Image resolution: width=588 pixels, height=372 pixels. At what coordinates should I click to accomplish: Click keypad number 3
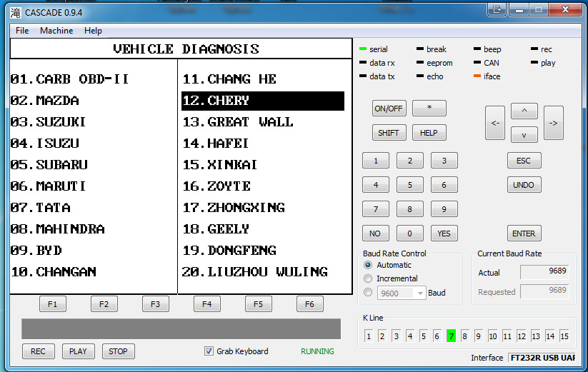pyautogui.click(x=444, y=161)
